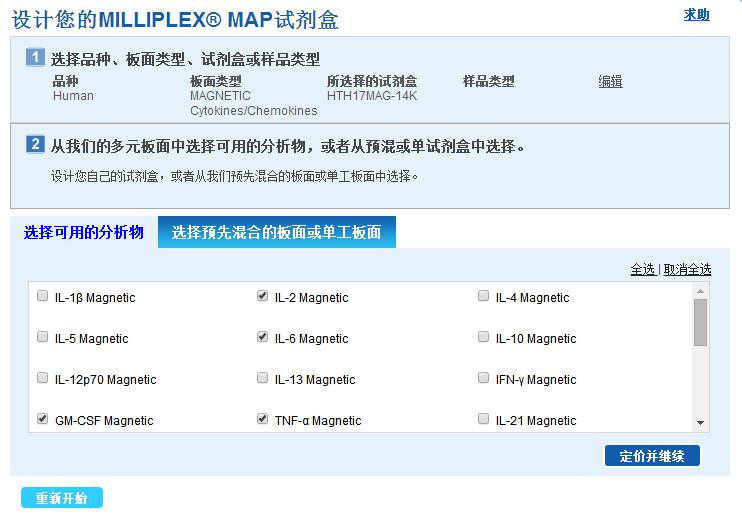Enable the IFN-γ Magnetic checkbox
This screenshot has width=742, height=515.
[x=483, y=378]
